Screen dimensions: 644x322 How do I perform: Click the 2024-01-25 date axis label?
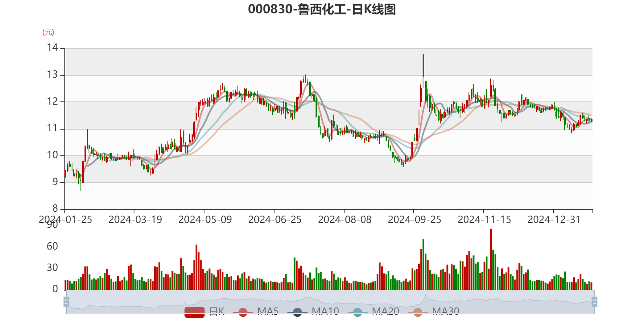tap(65, 220)
